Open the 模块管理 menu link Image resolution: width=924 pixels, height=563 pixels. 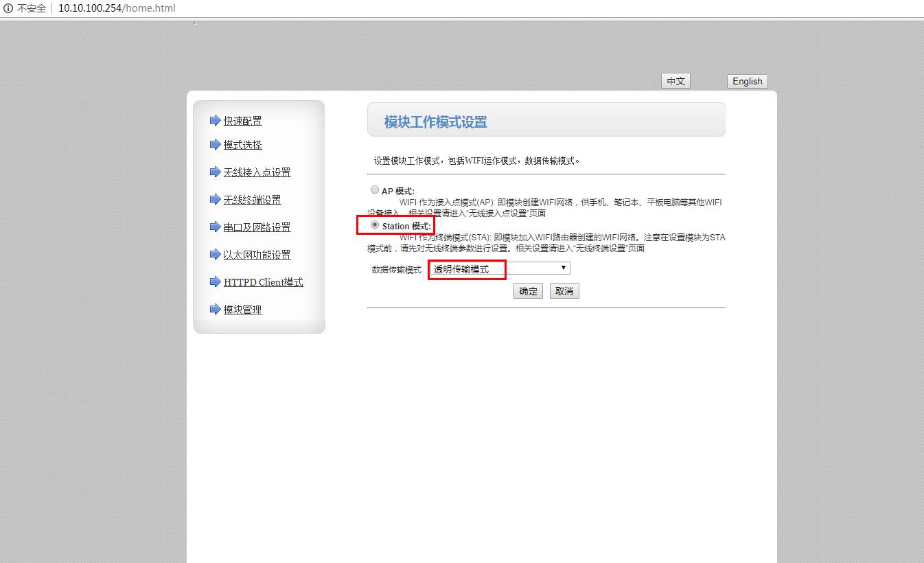[242, 310]
